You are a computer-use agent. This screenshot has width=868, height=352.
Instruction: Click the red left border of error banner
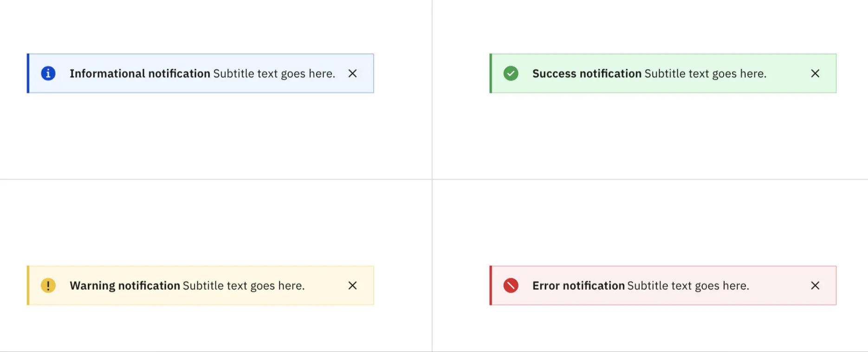point(491,286)
